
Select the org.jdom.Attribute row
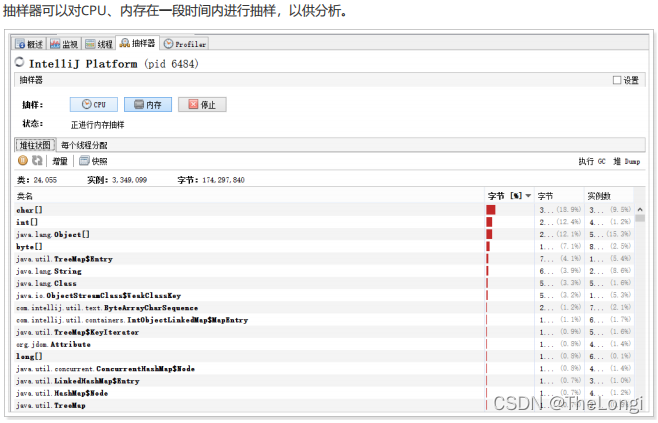(x=324, y=344)
